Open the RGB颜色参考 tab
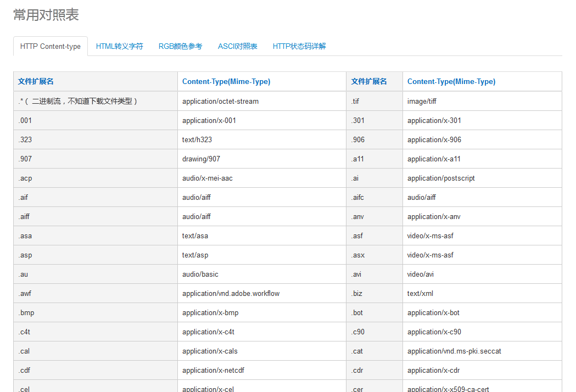 click(x=180, y=47)
